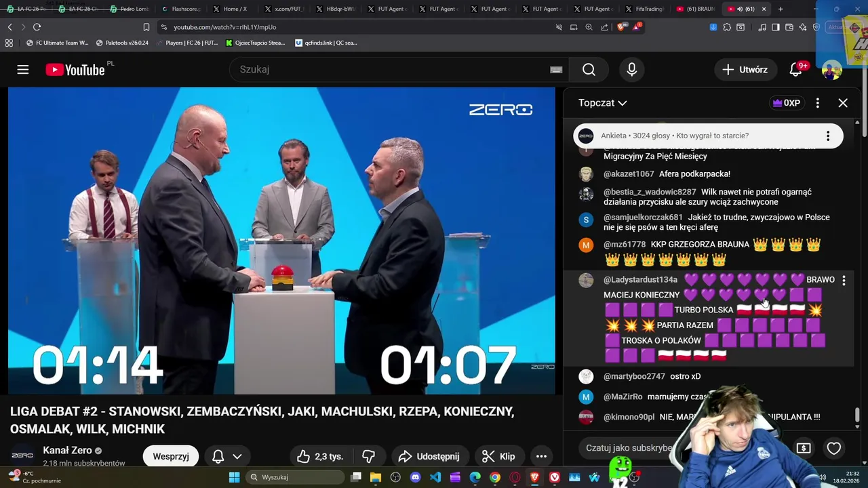Open File Explorer from the taskbar
The width and height of the screenshot is (868, 488).
coord(376,477)
